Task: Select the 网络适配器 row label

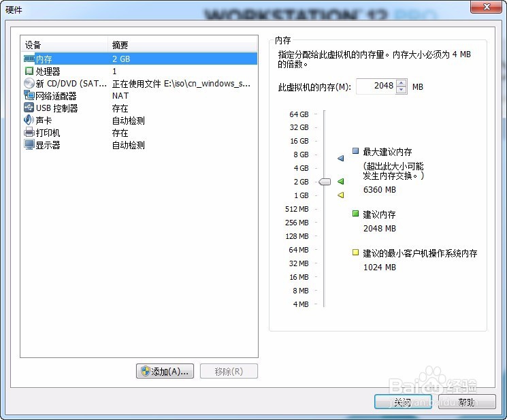Action: (x=56, y=96)
